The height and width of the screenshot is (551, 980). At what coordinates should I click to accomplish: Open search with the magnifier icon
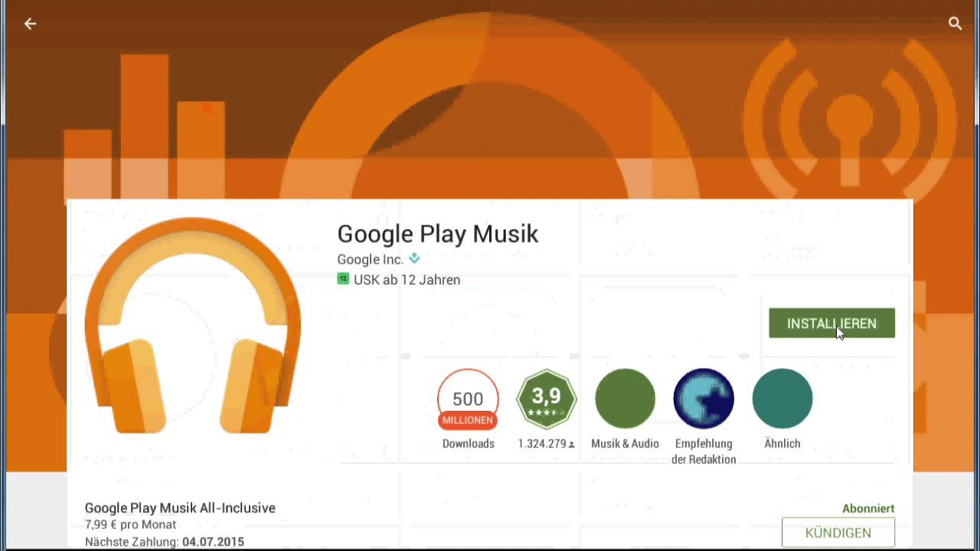955,24
